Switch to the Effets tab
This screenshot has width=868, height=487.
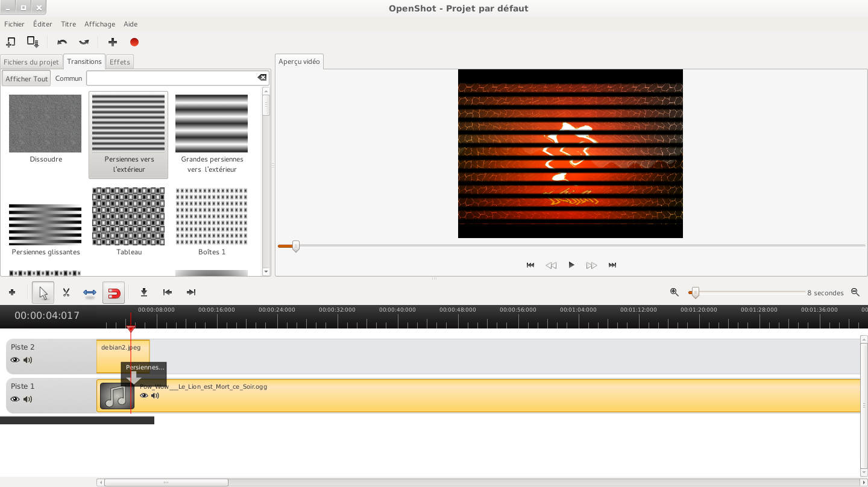click(120, 62)
